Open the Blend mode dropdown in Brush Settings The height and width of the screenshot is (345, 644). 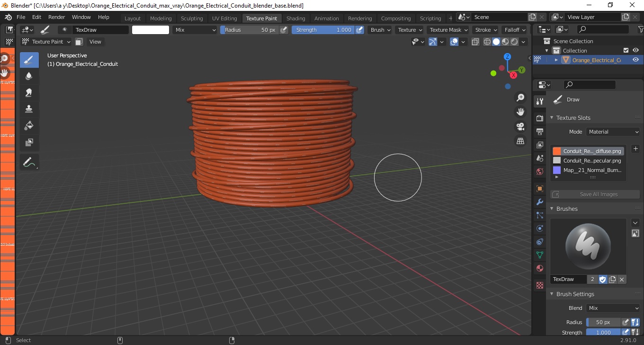coord(613,308)
